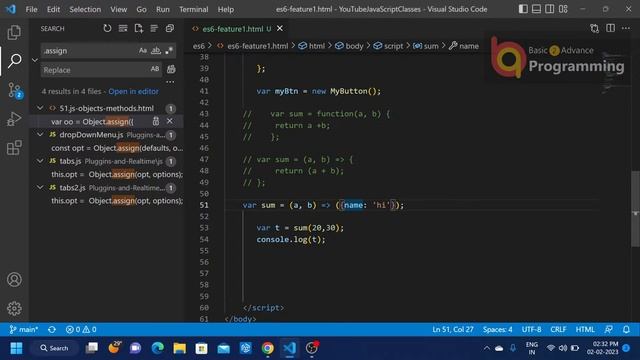Viewport: 640px width, 360px height.
Task: Toggle Use Regular Expression in search
Action: coord(169,51)
